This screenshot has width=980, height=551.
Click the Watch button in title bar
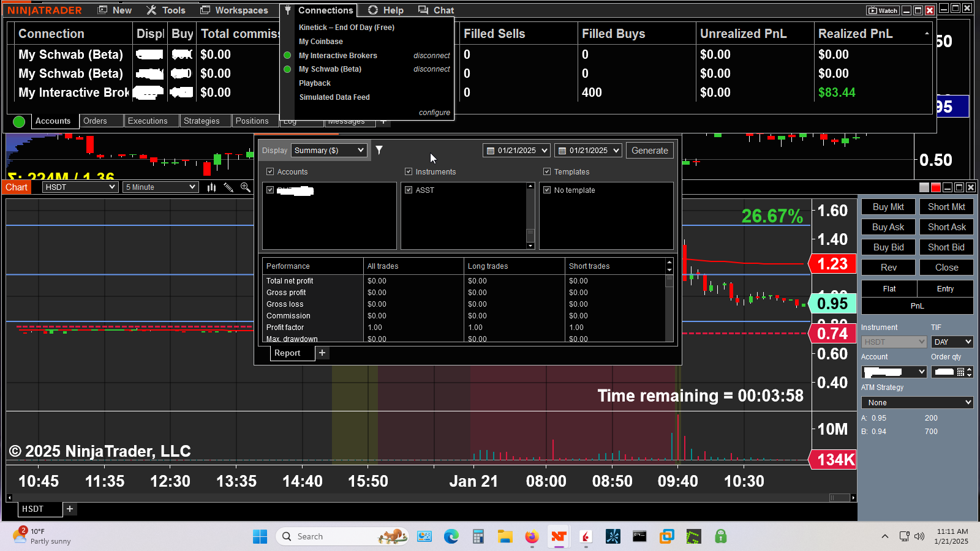point(883,10)
